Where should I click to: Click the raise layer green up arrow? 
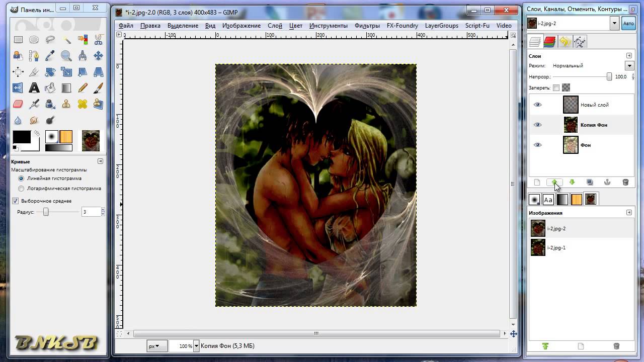tap(554, 182)
